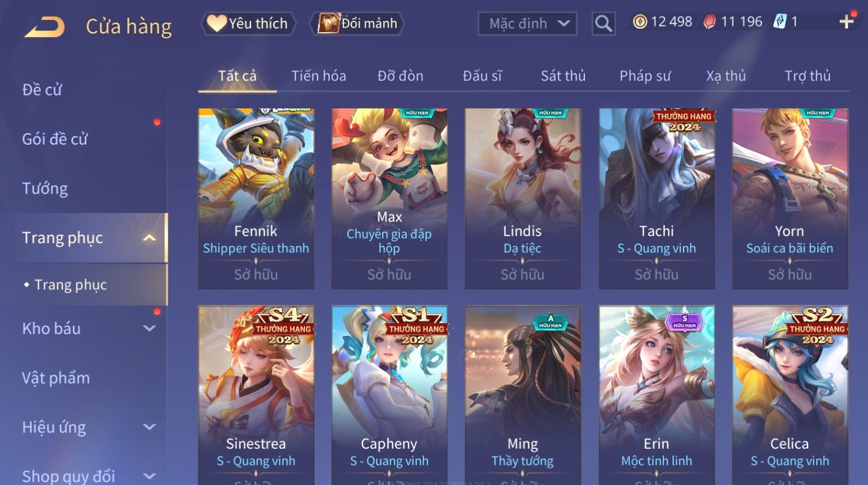868x485 pixels.
Task: Collapse the Trang phục sidebar section
Action: tap(149, 238)
